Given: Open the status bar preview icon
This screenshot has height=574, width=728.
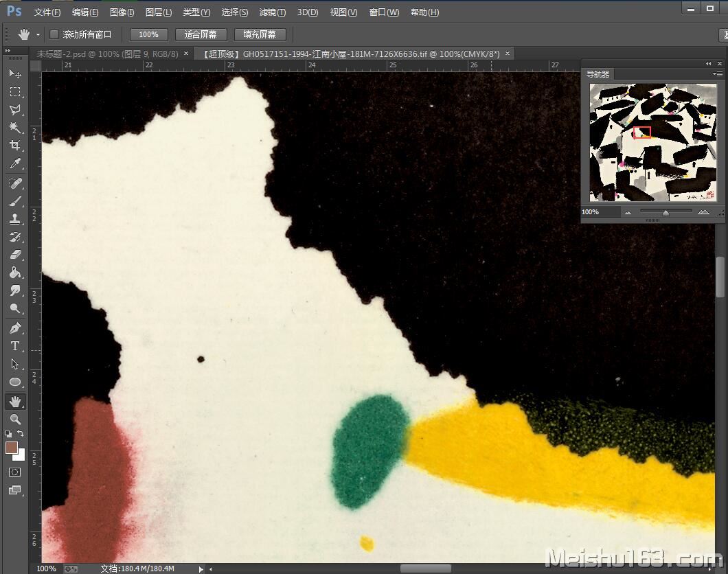Looking at the screenshot, I should 71,569.
